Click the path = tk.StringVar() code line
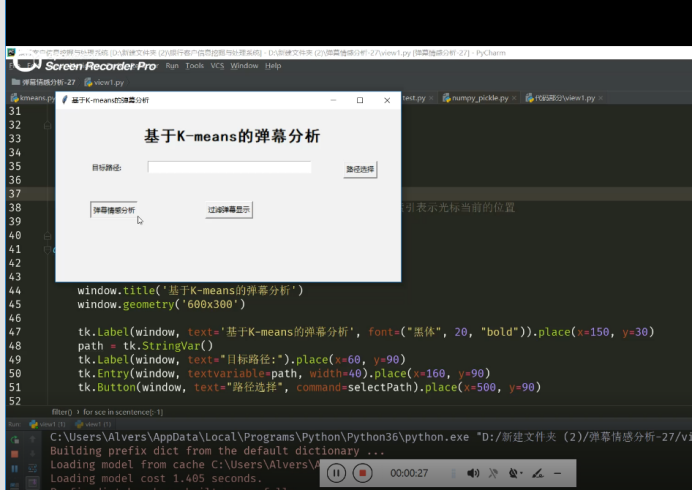The height and width of the screenshot is (490, 692). [146, 346]
